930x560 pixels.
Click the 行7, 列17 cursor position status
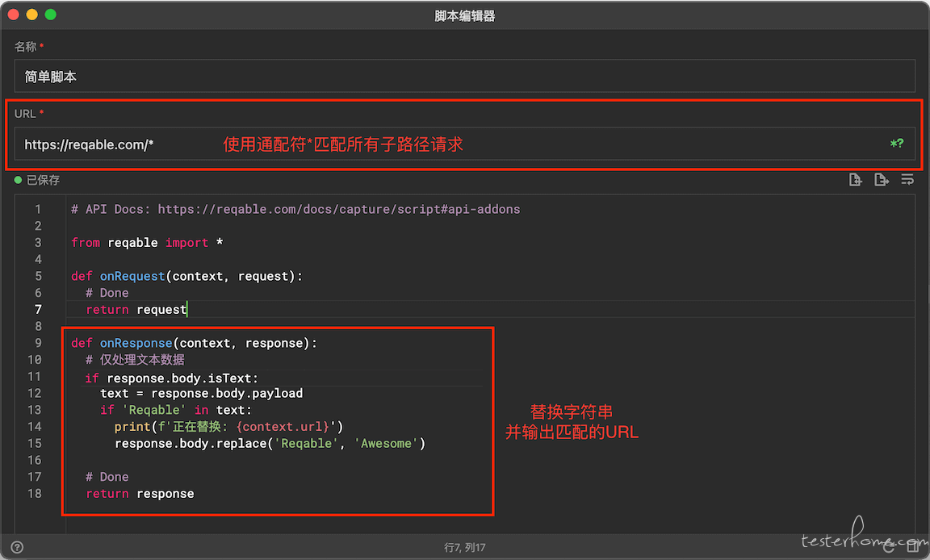pos(464,548)
